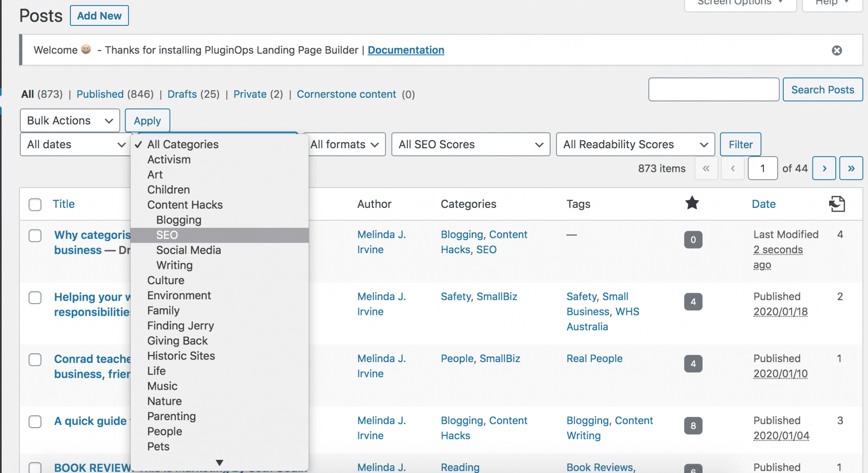Click the search posts input field
Image resolution: width=868 pixels, height=473 pixels.
pos(713,89)
